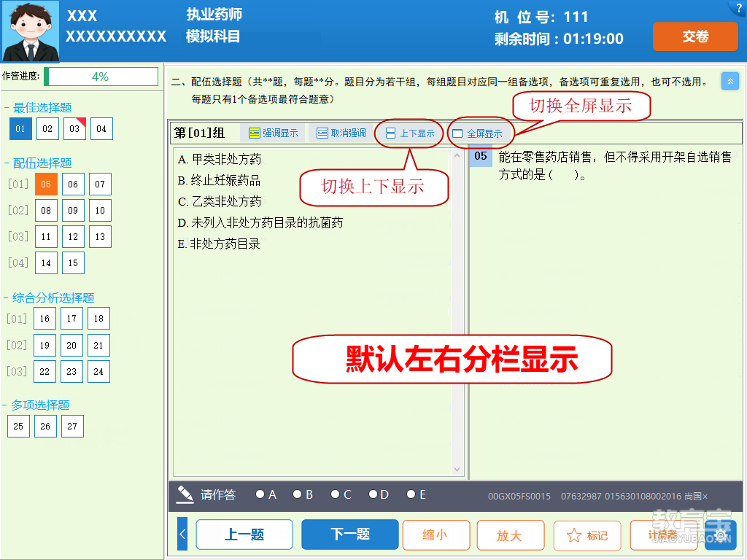Mark the question with the 标记 star
The image size is (747, 560).
pyautogui.click(x=587, y=534)
